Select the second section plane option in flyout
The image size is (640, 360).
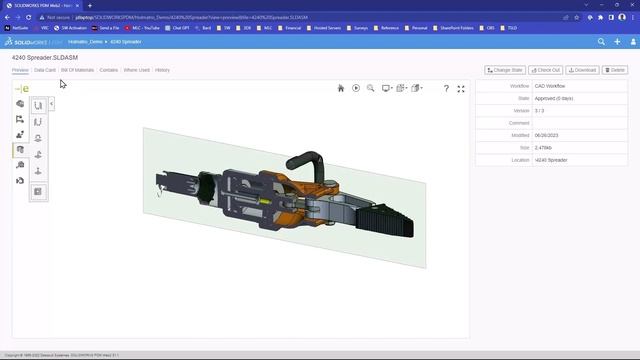click(x=38, y=122)
